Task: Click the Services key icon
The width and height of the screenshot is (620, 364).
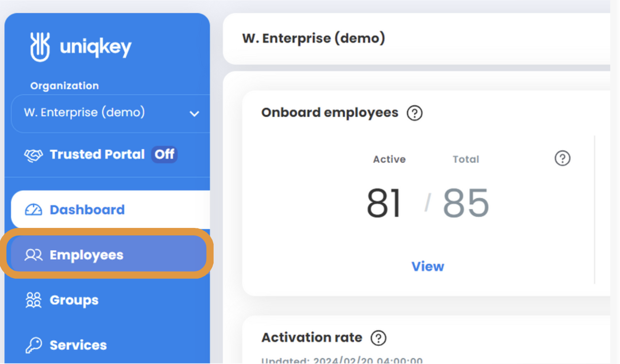Action: [34, 345]
